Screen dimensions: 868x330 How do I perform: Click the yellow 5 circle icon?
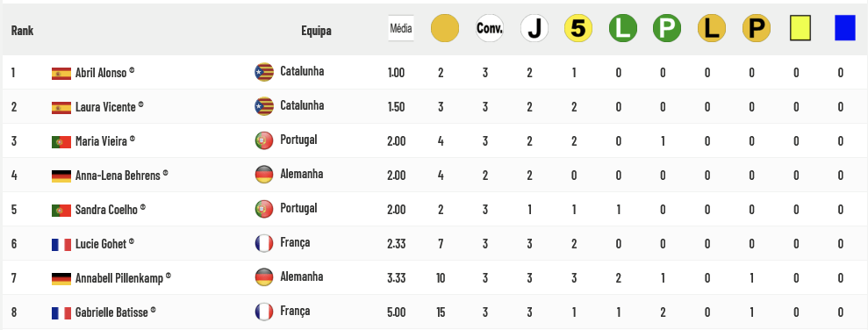(578, 28)
